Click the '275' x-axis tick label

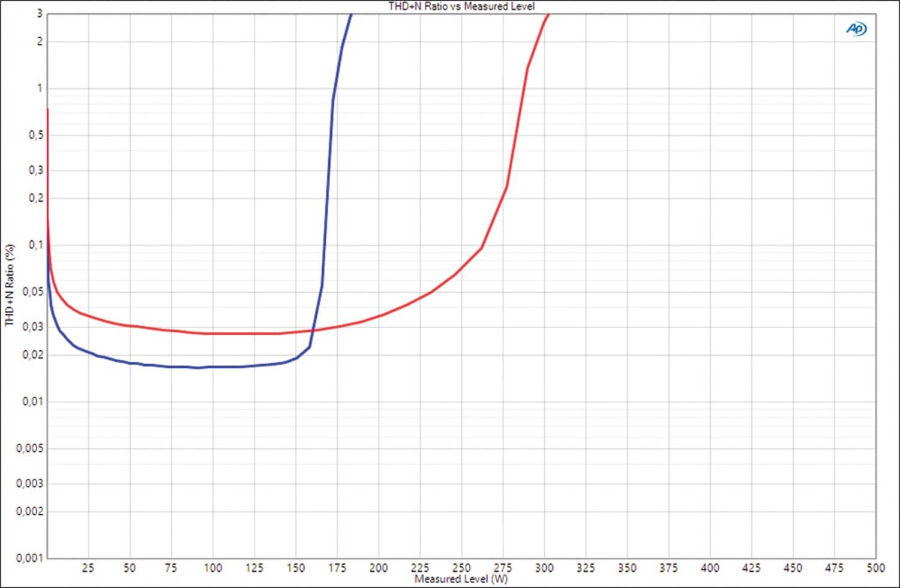(x=503, y=568)
